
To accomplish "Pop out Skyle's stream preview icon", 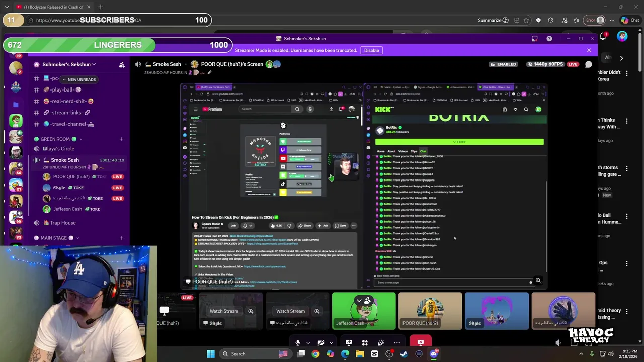I will click(x=250, y=311).
